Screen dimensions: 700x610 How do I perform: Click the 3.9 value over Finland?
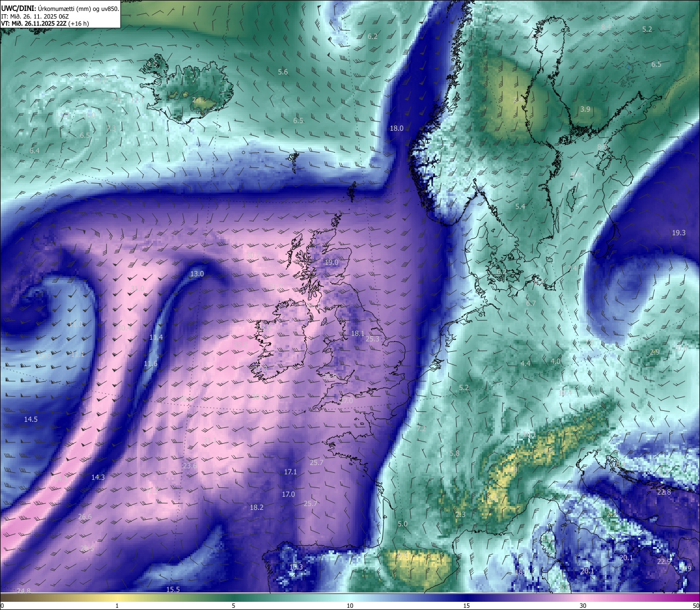[585, 109]
